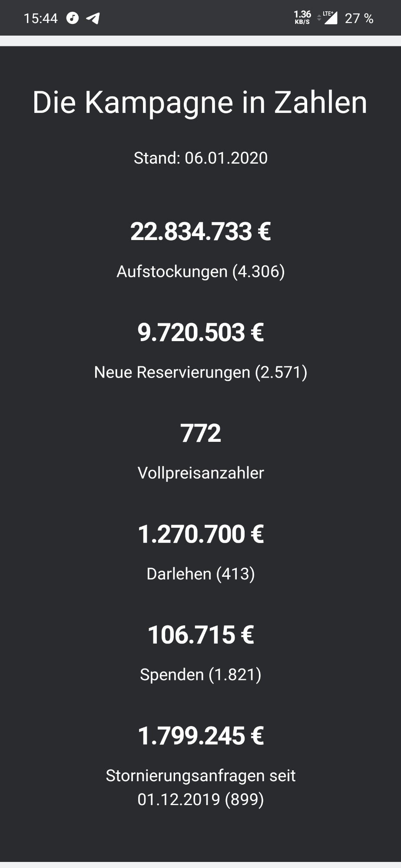Click the 106.715 € donations amount
Screen dimensions: 401x868
point(200,635)
